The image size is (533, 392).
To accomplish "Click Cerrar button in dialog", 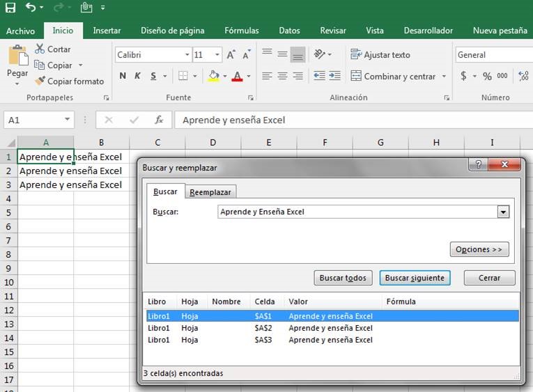I will pos(490,278).
